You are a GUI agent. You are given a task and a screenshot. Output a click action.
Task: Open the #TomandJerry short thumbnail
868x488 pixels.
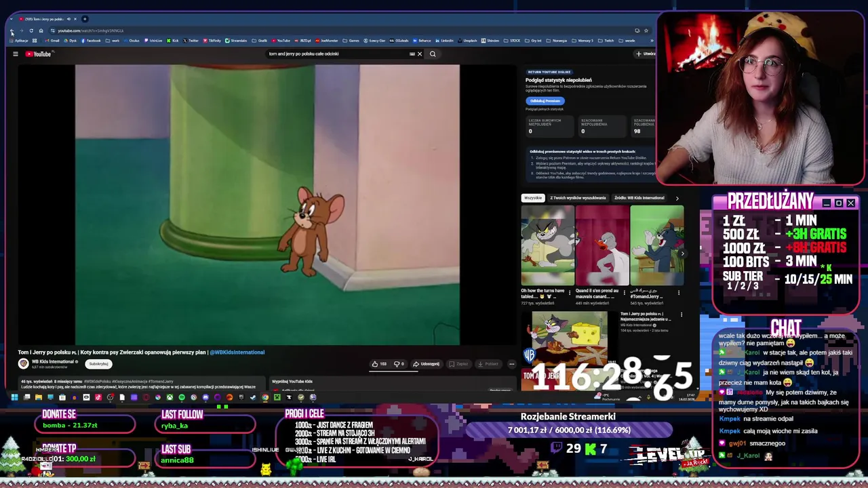(656, 245)
